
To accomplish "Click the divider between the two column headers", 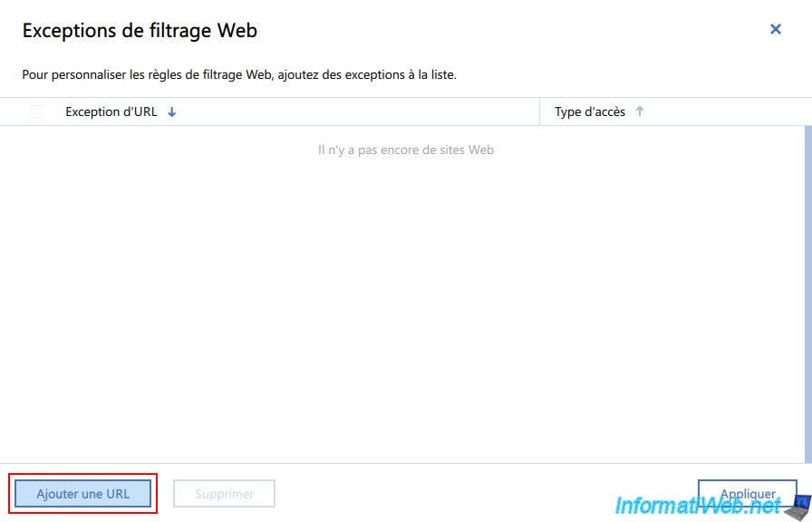I will pyautogui.click(x=540, y=111).
